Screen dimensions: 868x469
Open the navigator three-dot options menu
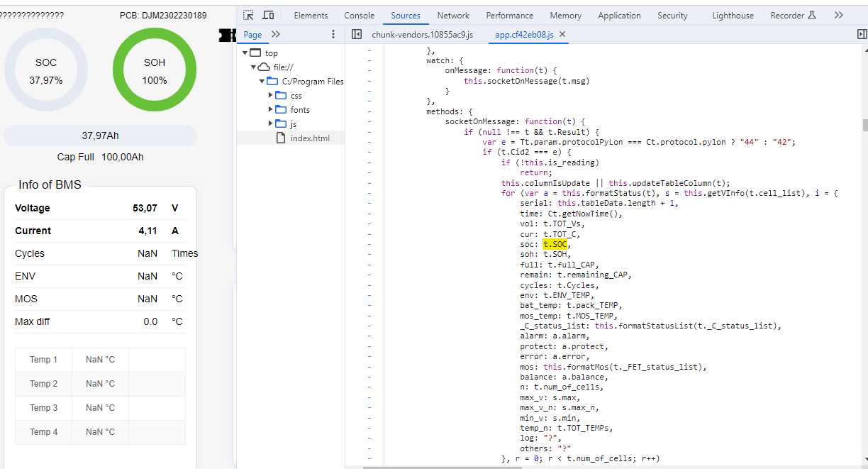coord(333,34)
